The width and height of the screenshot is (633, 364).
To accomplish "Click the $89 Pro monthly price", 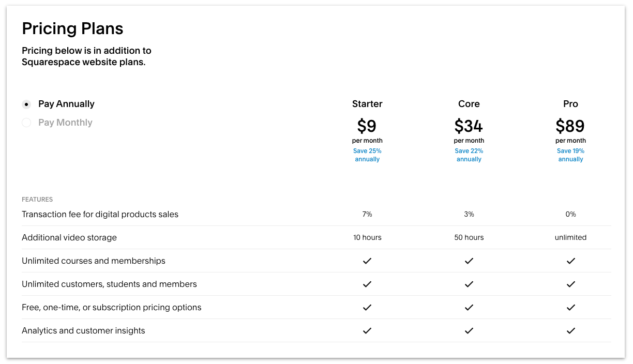I will click(570, 126).
